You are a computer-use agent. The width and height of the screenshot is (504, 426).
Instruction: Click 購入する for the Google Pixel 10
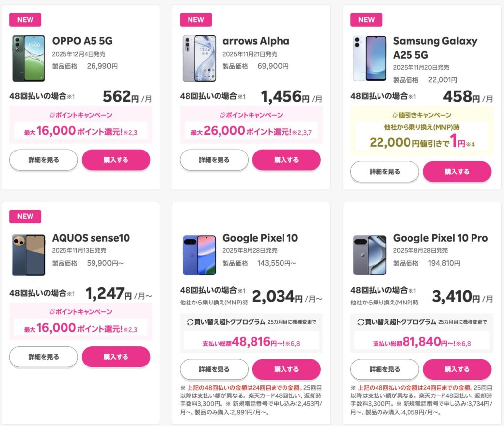click(x=286, y=369)
